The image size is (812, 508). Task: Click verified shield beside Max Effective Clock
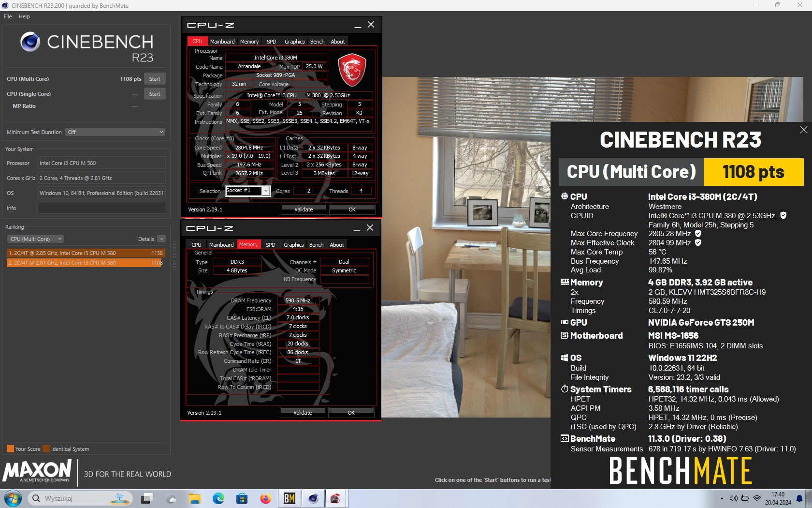click(x=698, y=242)
